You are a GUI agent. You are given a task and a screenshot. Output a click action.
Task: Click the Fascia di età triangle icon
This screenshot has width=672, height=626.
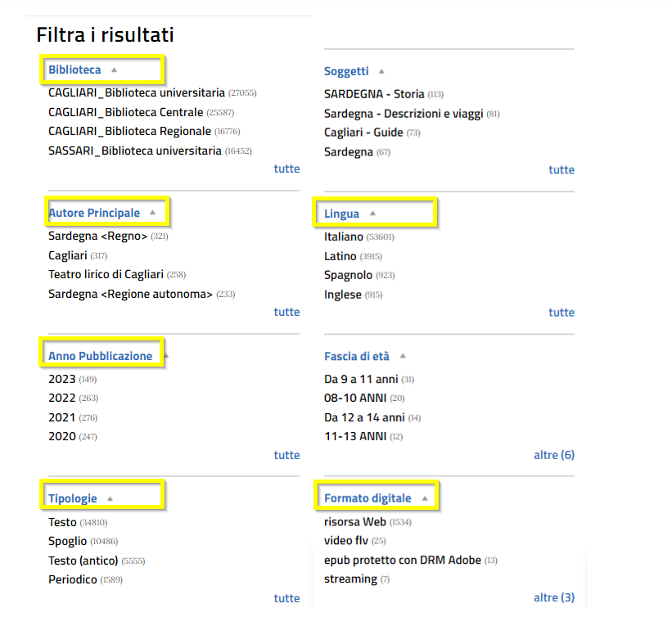(x=403, y=356)
